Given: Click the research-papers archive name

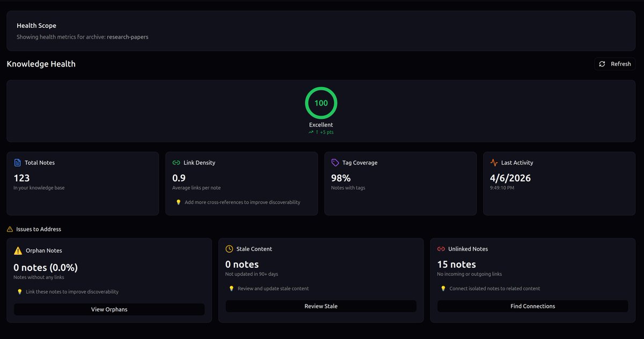Looking at the screenshot, I should 128,37.
